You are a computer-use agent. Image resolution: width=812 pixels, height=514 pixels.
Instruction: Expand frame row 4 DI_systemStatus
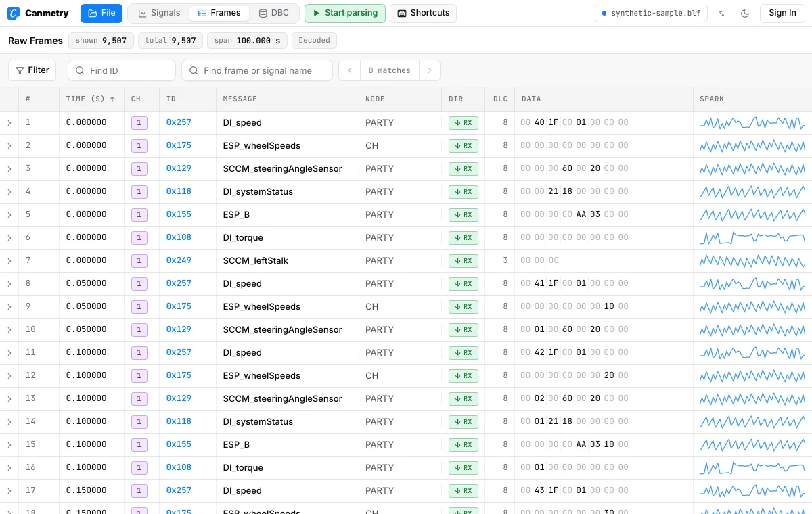(9, 192)
